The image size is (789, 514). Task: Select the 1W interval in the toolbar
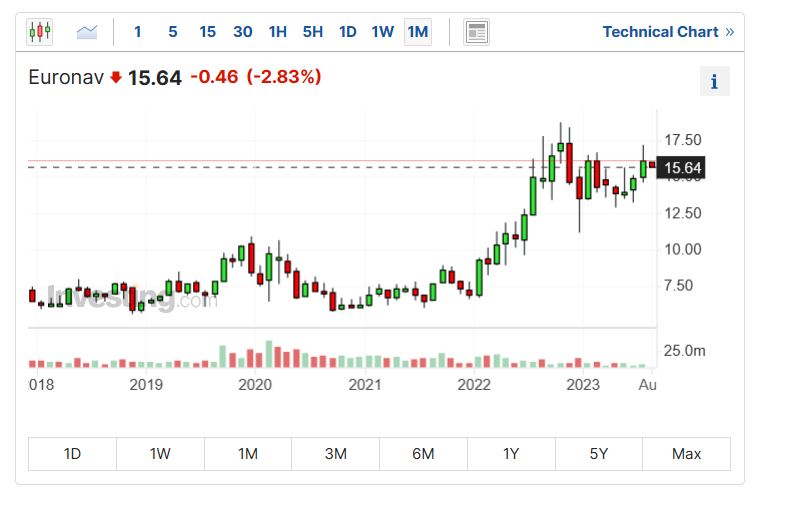tap(382, 32)
